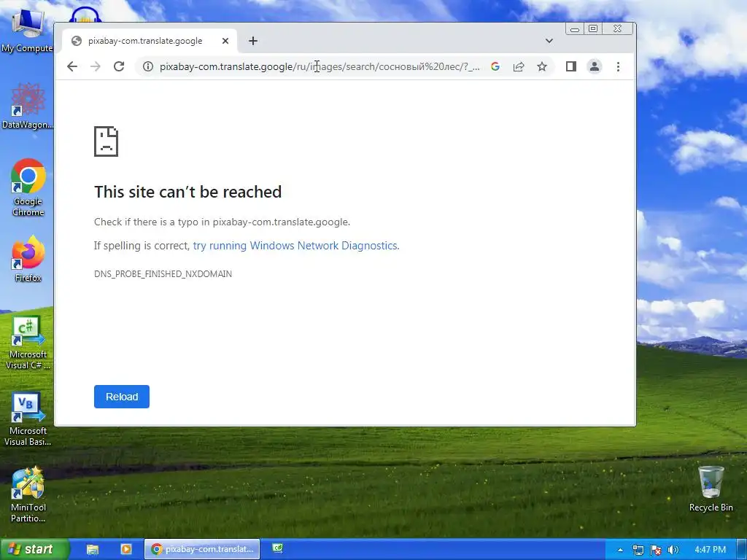This screenshot has height=560, width=747.
Task: Go back with the Chrome back arrow
Action: pos(72,66)
